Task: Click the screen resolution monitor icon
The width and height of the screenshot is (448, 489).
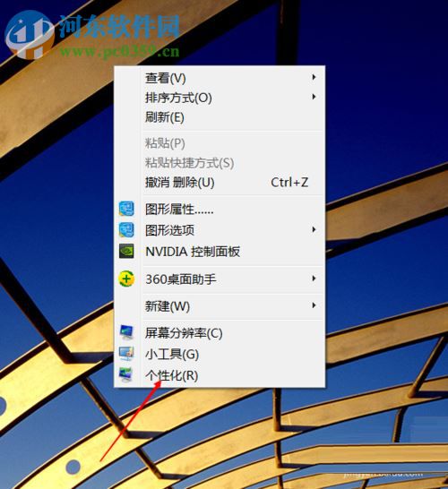Action: [126, 332]
